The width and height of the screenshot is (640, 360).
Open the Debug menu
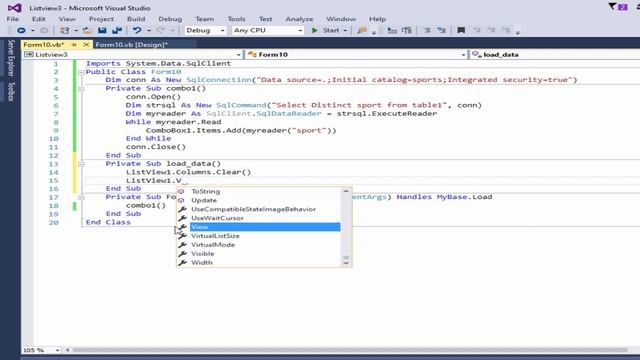pyautogui.click(x=170, y=19)
